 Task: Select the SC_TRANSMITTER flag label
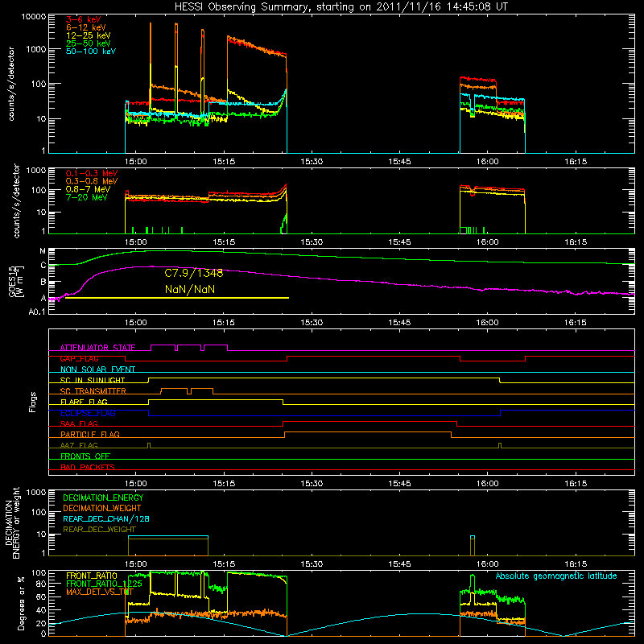tap(93, 391)
